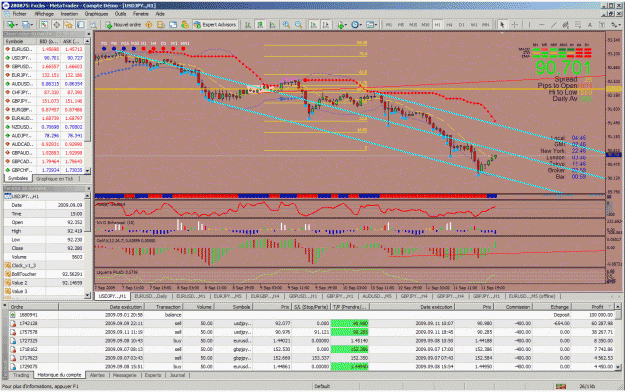
Task: Open the Fichier menu
Action: point(19,14)
